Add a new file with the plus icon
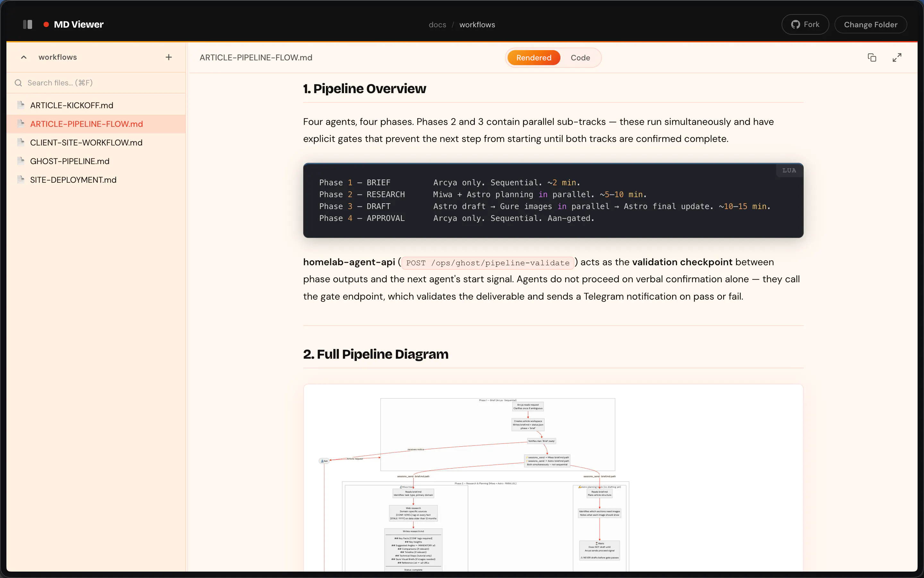 point(169,57)
